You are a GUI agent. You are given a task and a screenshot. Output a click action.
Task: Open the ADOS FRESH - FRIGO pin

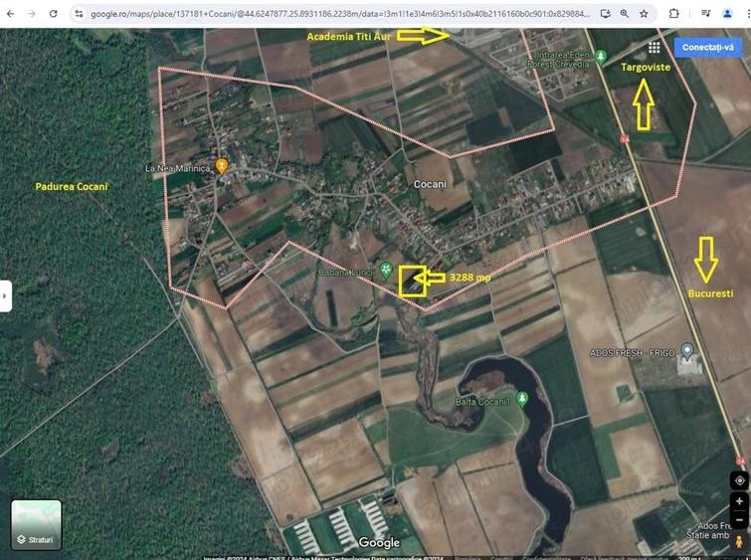[x=687, y=351]
